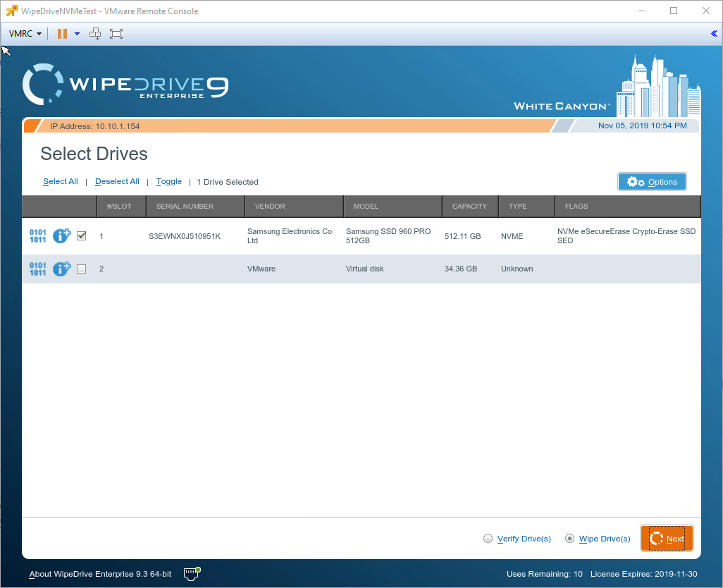723x588 pixels.
Task: Open drive info icon for Samsung SSD row
Action: coord(61,235)
